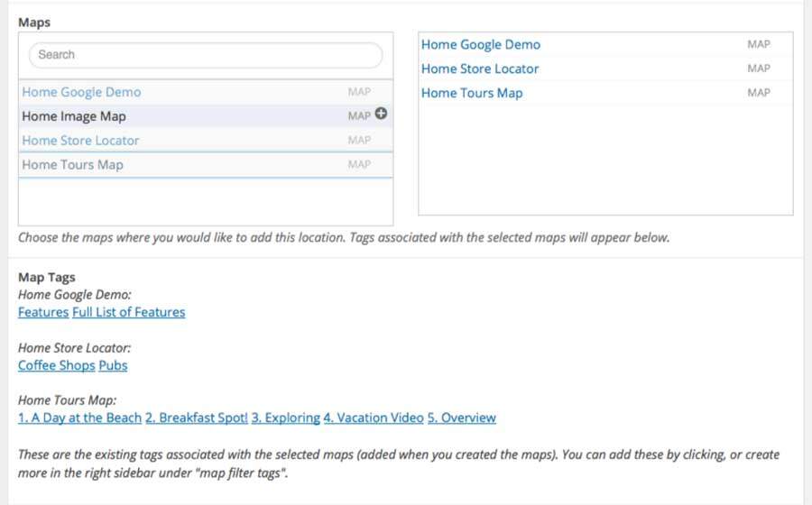Add the '2. Breakfast Spot!' tag
Viewport: 812px width, 505px height.
[196, 418]
